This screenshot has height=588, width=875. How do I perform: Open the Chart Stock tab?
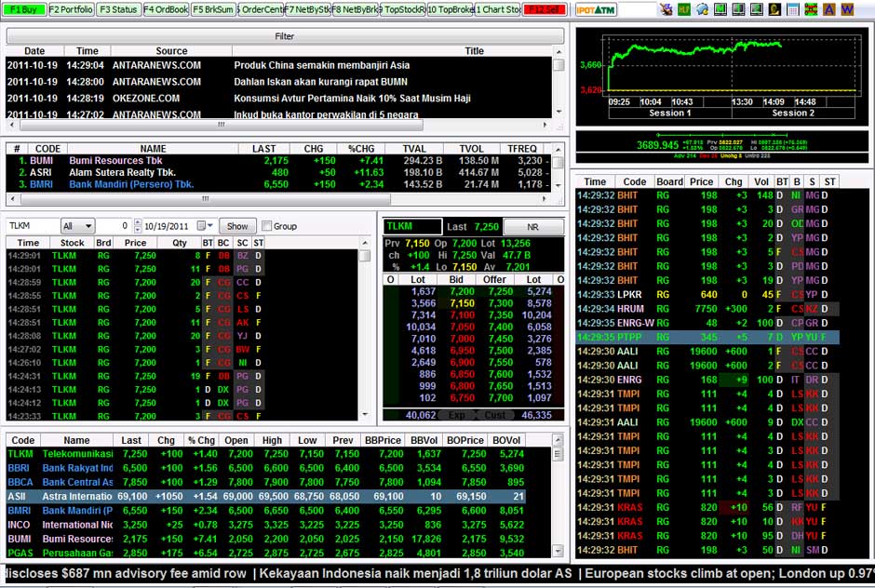click(497, 9)
